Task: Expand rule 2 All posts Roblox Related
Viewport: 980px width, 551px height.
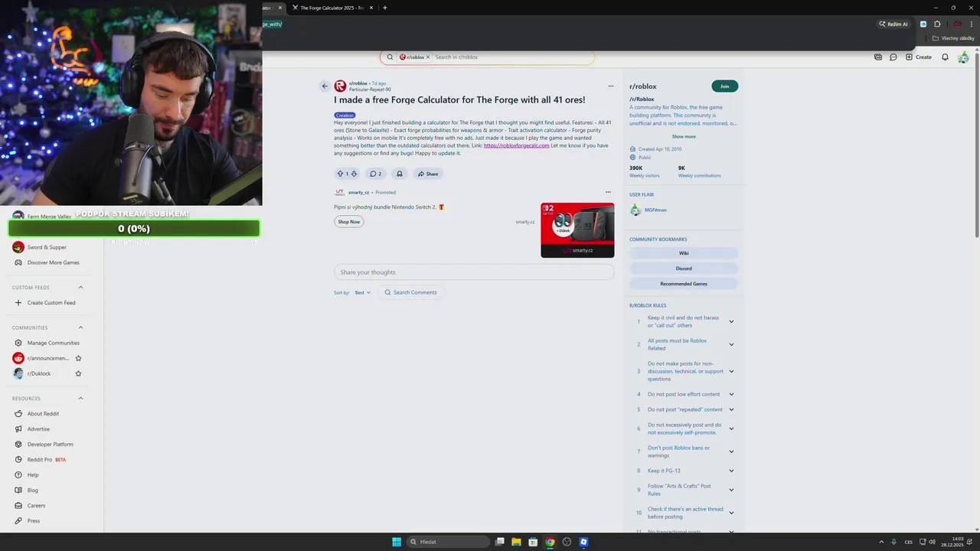Action: (731, 344)
